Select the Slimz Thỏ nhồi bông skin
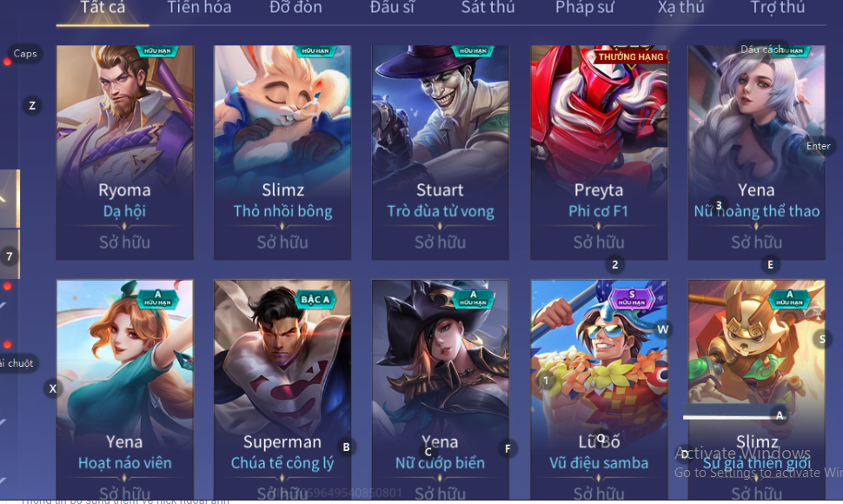Viewport: 843px width, 504px height. 282,153
